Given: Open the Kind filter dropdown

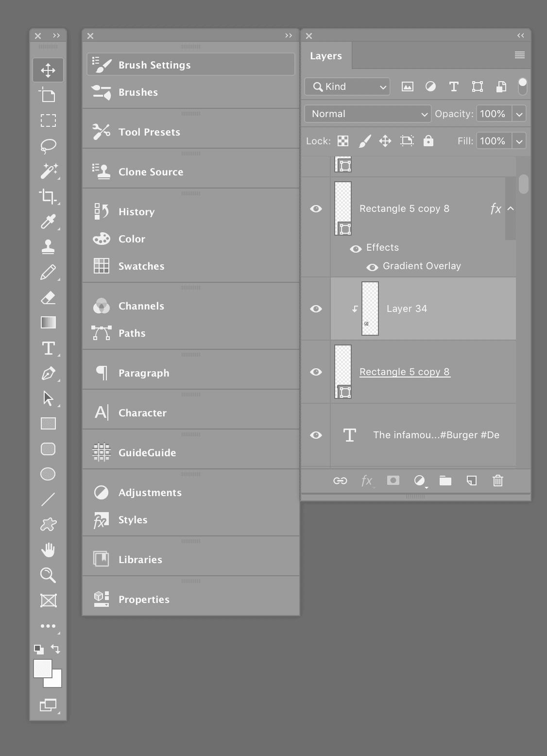Looking at the screenshot, I should (347, 86).
